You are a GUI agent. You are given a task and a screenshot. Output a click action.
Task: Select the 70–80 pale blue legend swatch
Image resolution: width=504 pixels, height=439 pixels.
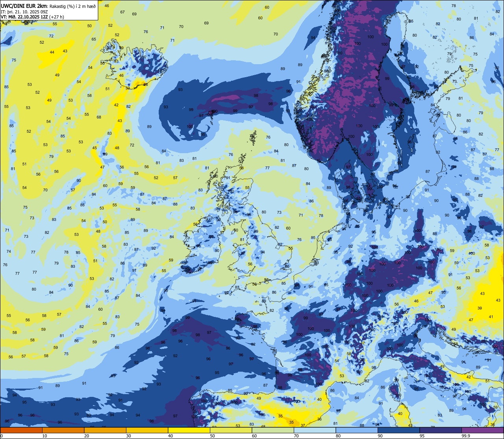(315, 430)
